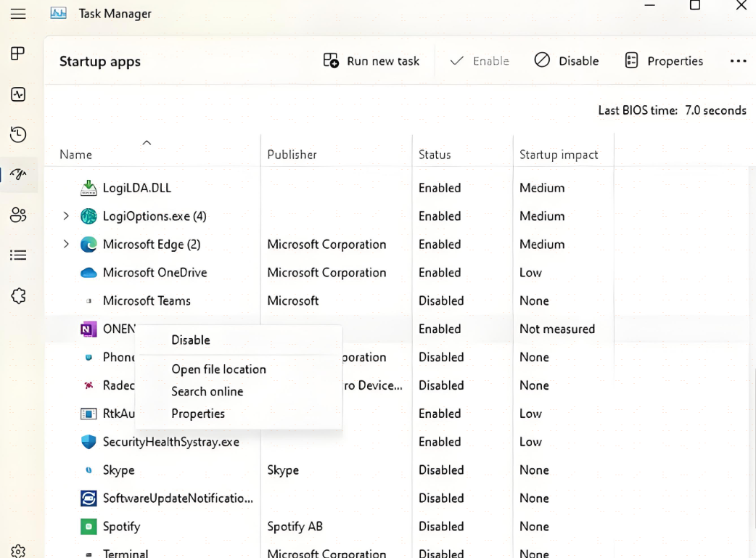Click the Radeon row icon
This screenshot has height=558, width=756.
click(89, 385)
